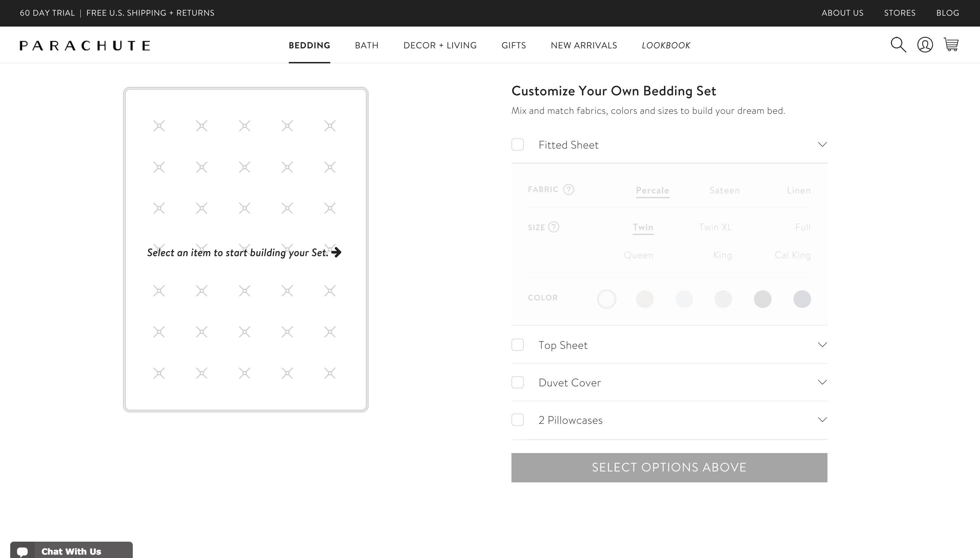Click the arrow icon next to build prompt
Screen dimensions: 980x558
(336, 252)
